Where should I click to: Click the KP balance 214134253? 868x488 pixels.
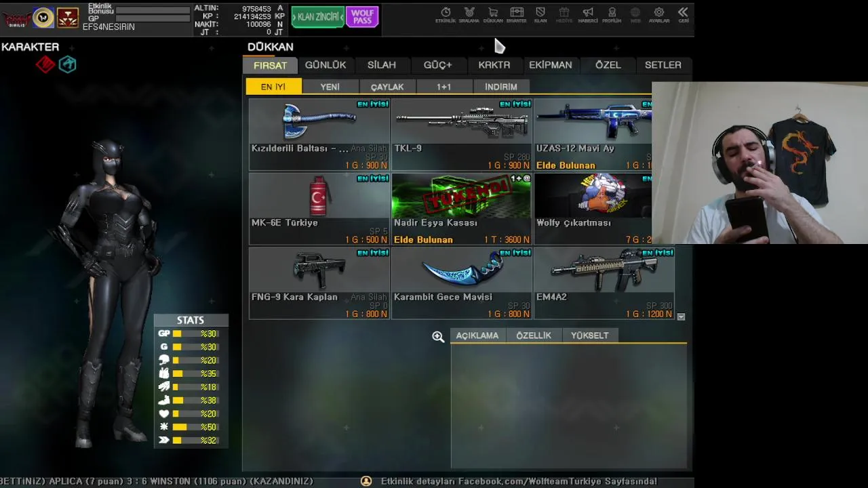tap(252, 16)
